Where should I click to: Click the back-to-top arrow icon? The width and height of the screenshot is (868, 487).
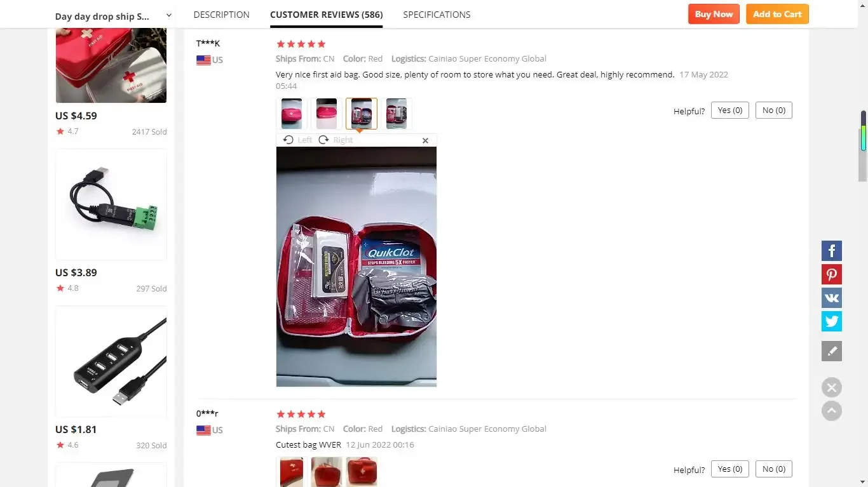831,411
